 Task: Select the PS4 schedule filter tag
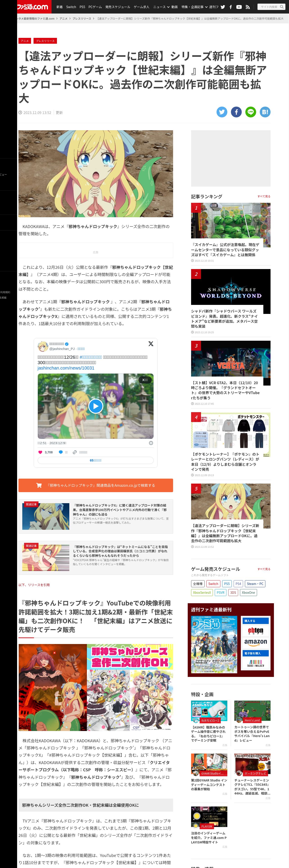click(238, 584)
